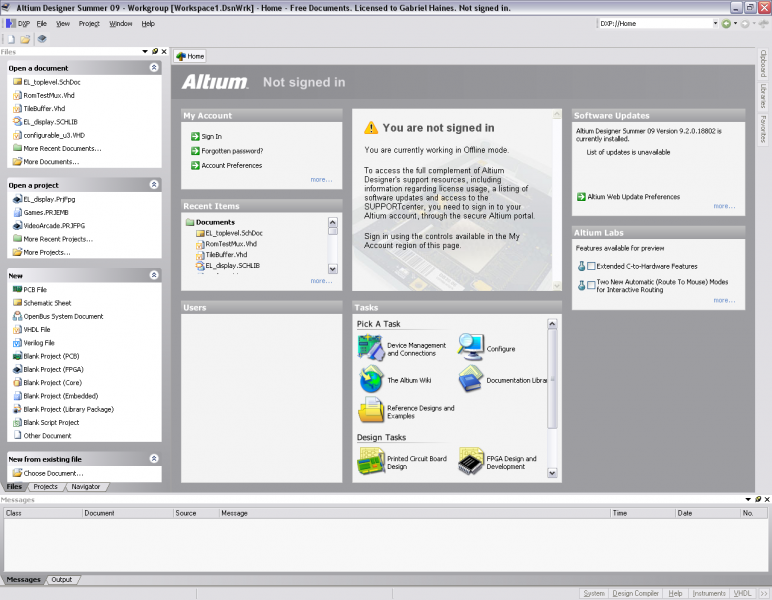The width and height of the screenshot is (772, 600).
Task: Close the Files panel
Action: 164,51
